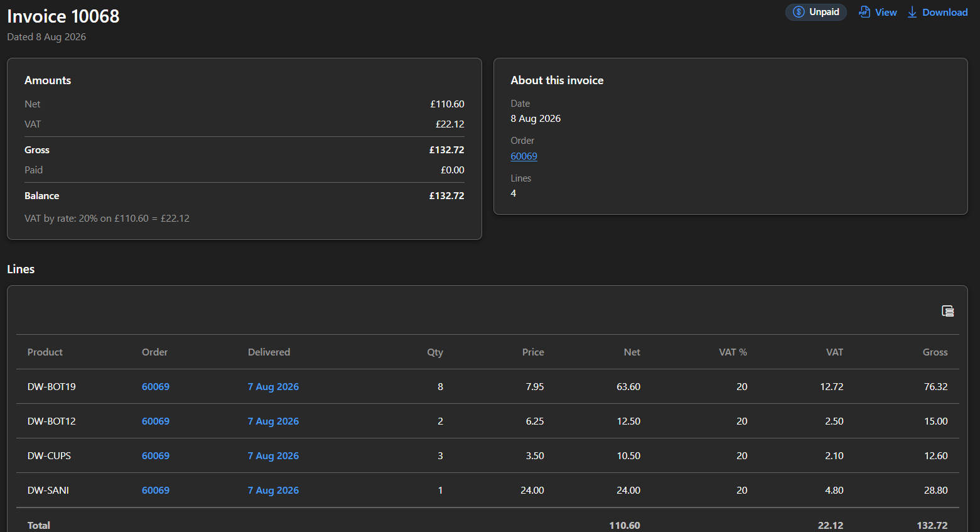Select the DW-SANI product cell
Screen dimensions: 980x532
48,490
